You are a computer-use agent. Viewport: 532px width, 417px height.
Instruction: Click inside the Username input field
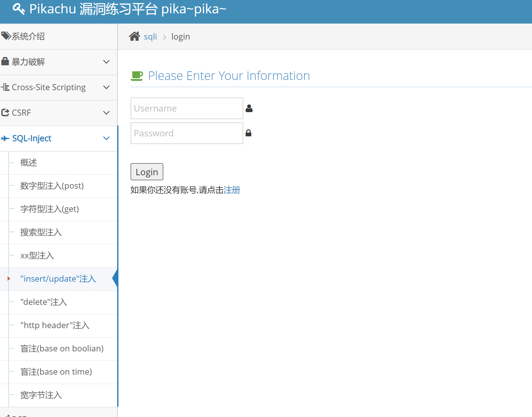[187, 108]
